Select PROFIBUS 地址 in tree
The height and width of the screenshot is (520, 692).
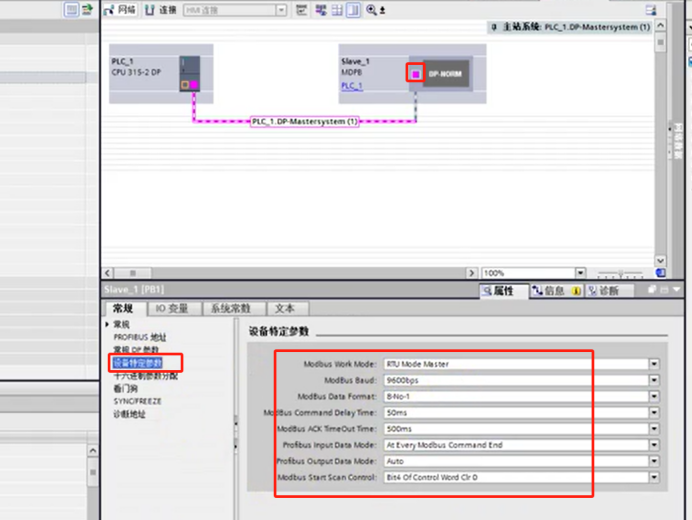point(140,337)
